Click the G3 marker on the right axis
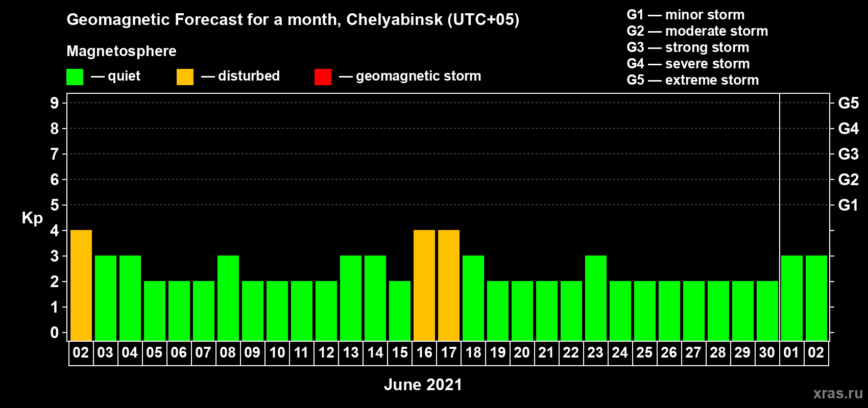 849,154
